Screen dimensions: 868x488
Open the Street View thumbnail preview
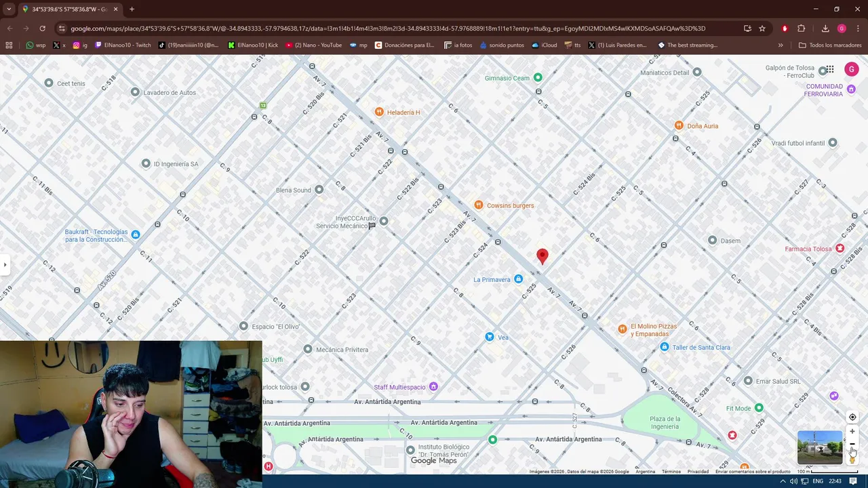[820, 447]
